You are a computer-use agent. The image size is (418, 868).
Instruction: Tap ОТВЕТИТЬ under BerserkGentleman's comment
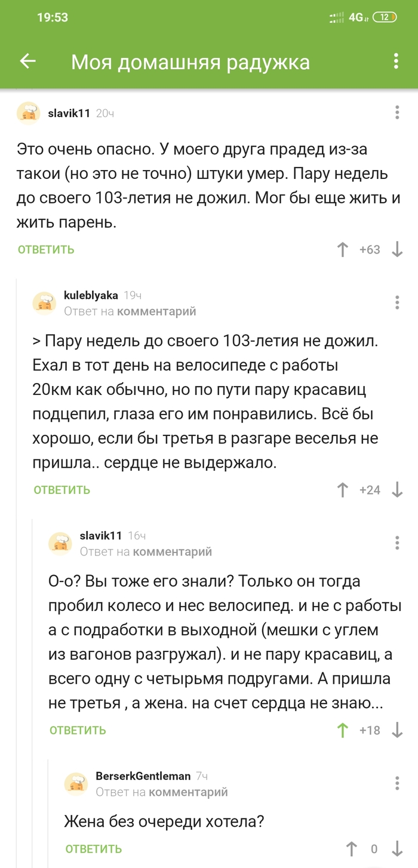pos(93,849)
